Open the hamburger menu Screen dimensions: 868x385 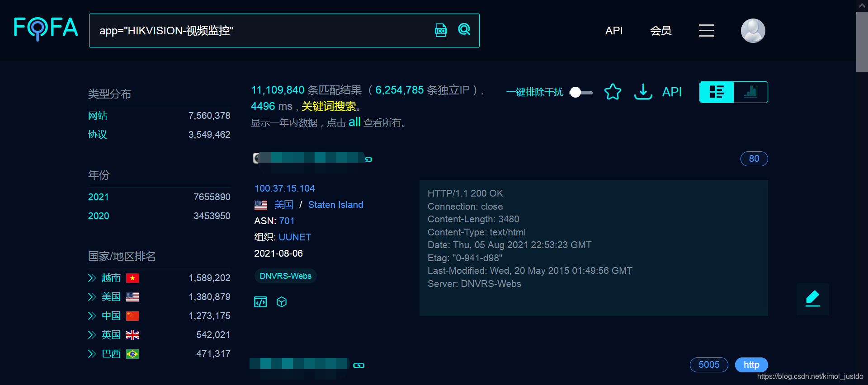pyautogui.click(x=706, y=31)
